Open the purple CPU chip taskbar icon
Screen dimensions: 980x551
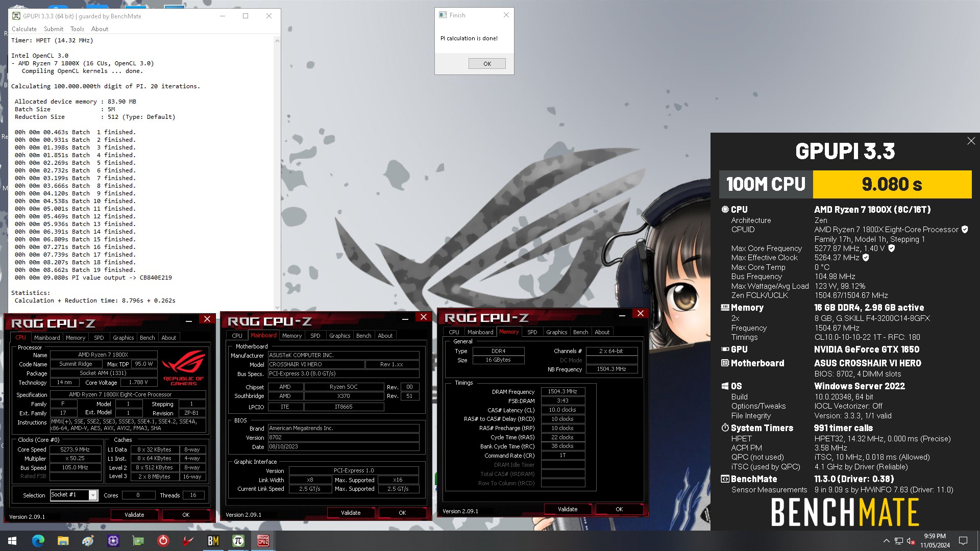coord(113,541)
